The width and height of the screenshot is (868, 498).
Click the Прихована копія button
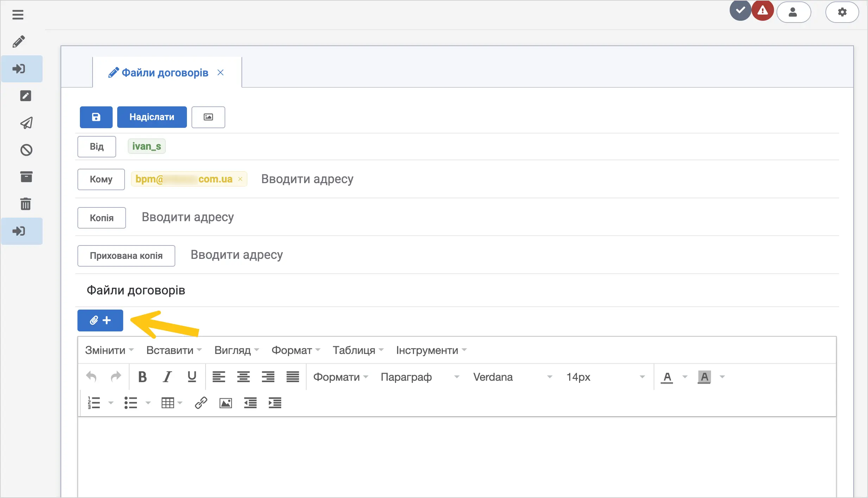tap(126, 256)
